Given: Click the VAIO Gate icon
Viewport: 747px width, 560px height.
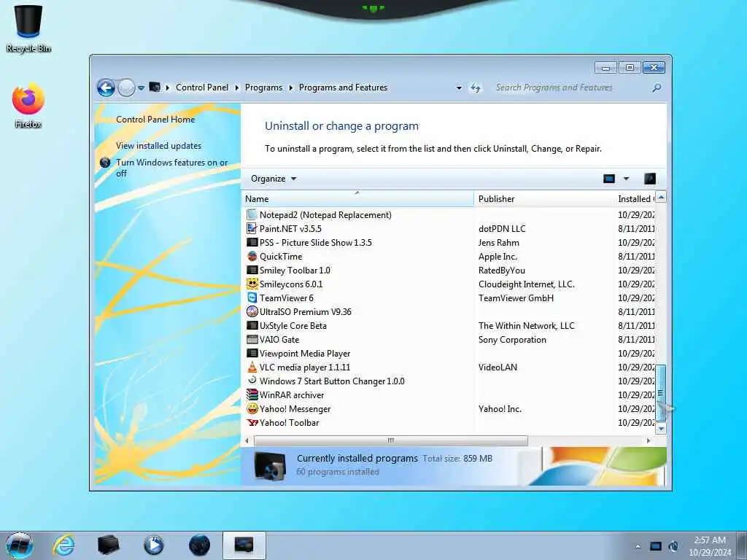Looking at the screenshot, I should (252, 340).
